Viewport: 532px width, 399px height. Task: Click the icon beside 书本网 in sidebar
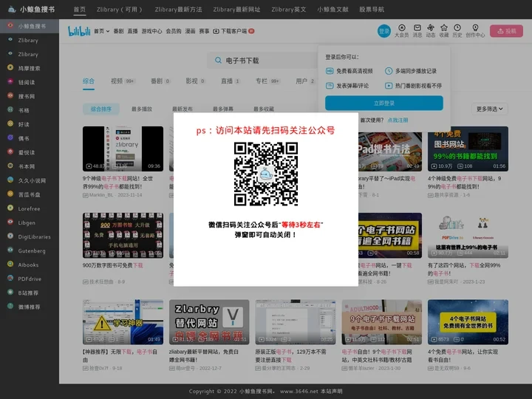(10, 166)
